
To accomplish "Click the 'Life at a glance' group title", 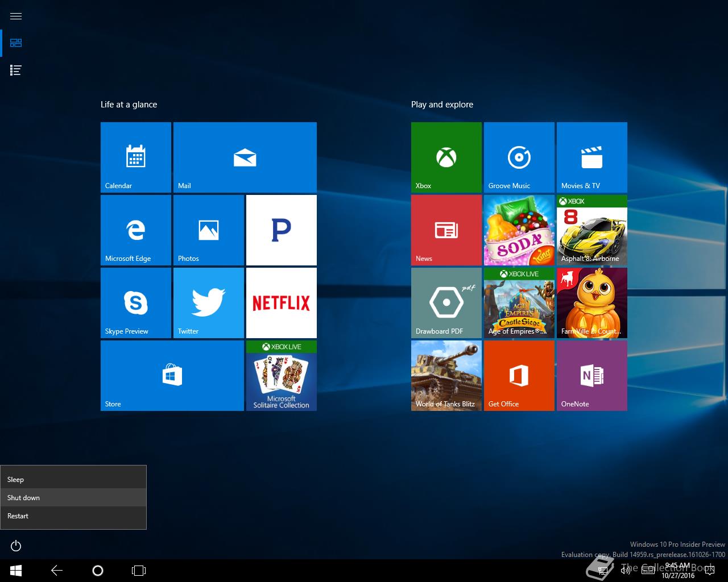I will click(129, 105).
